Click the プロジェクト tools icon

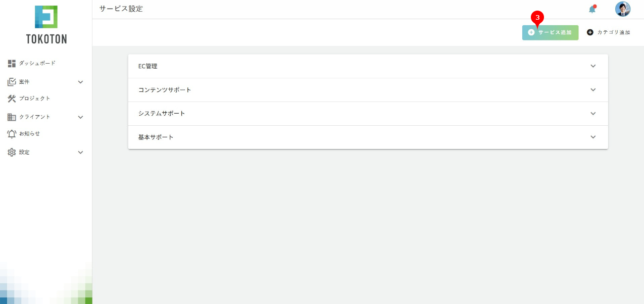[x=12, y=98]
